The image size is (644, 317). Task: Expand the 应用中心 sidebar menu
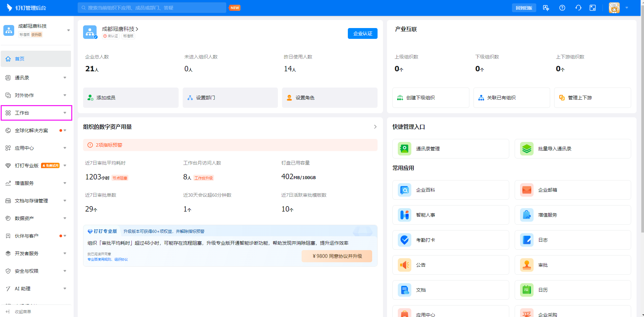pos(65,148)
